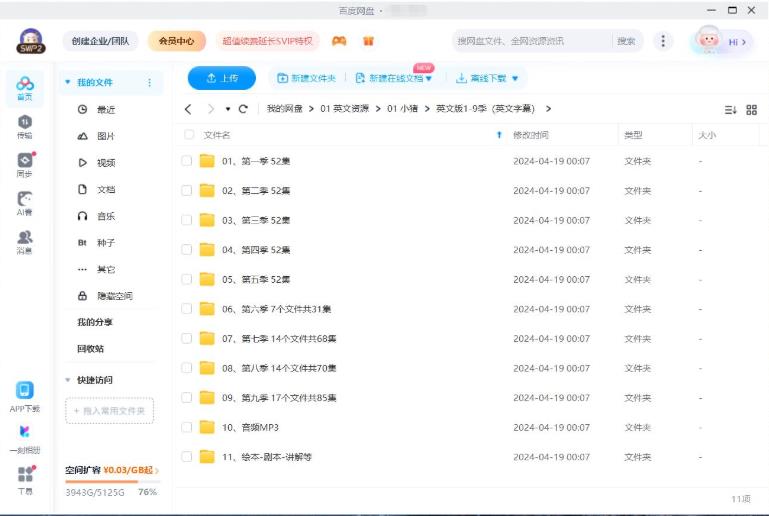Open the 工具 tools sidebar icon

25,480
